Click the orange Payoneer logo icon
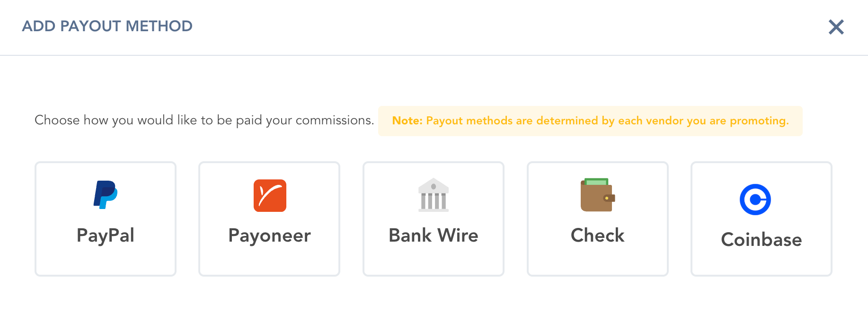Viewport: 868px width, 331px height. coord(270,195)
